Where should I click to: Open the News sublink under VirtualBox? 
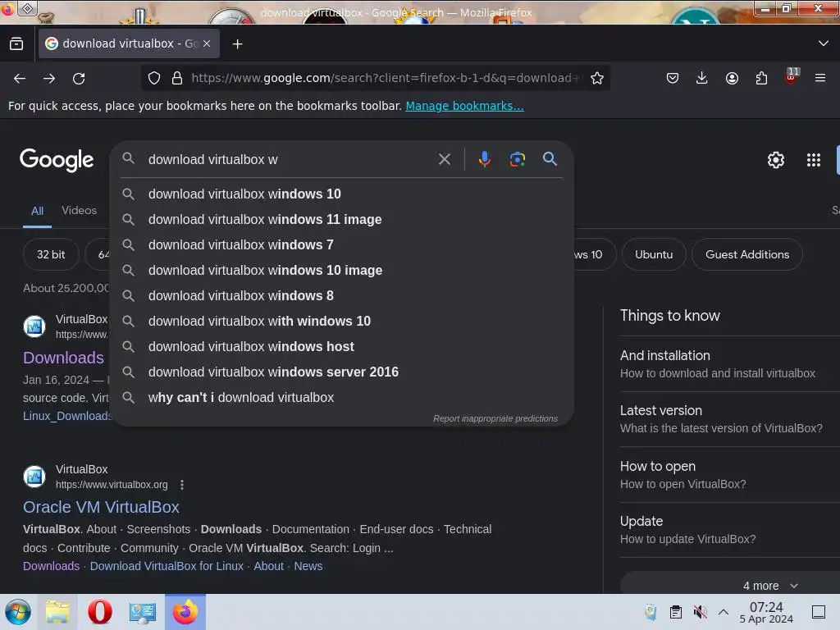point(308,566)
